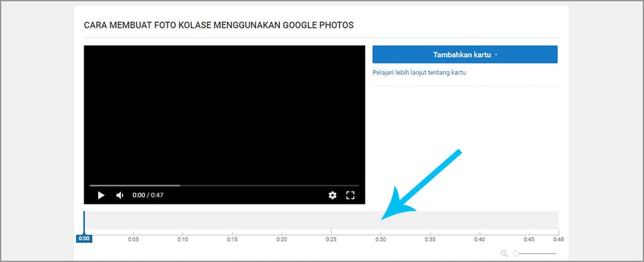Jump to the 0:10 mark on the timeline
The image size is (644, 262).
point(182,239)
